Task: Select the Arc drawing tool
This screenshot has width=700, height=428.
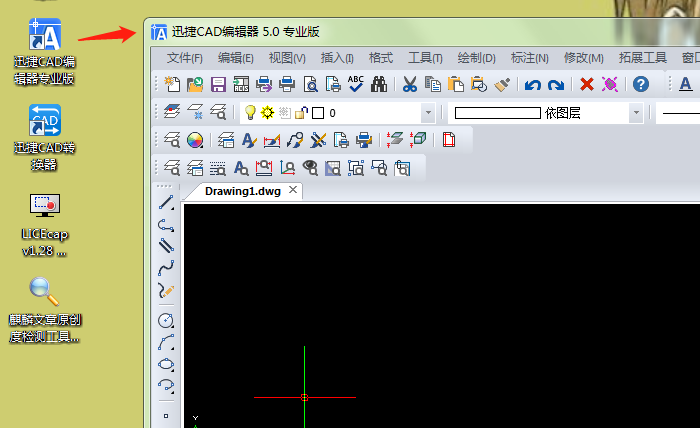Action: pos(166,342)
